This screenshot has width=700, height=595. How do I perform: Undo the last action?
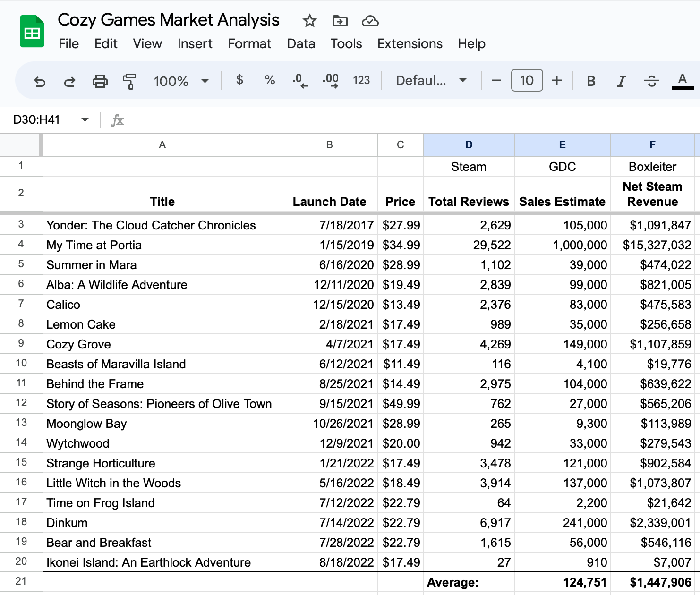[x=40, y=80]
